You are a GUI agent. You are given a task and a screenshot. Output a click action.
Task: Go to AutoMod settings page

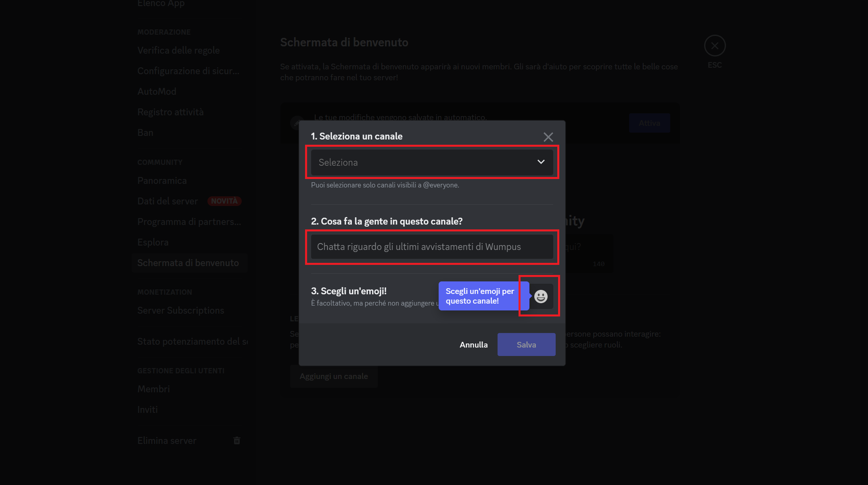[157, 92]
